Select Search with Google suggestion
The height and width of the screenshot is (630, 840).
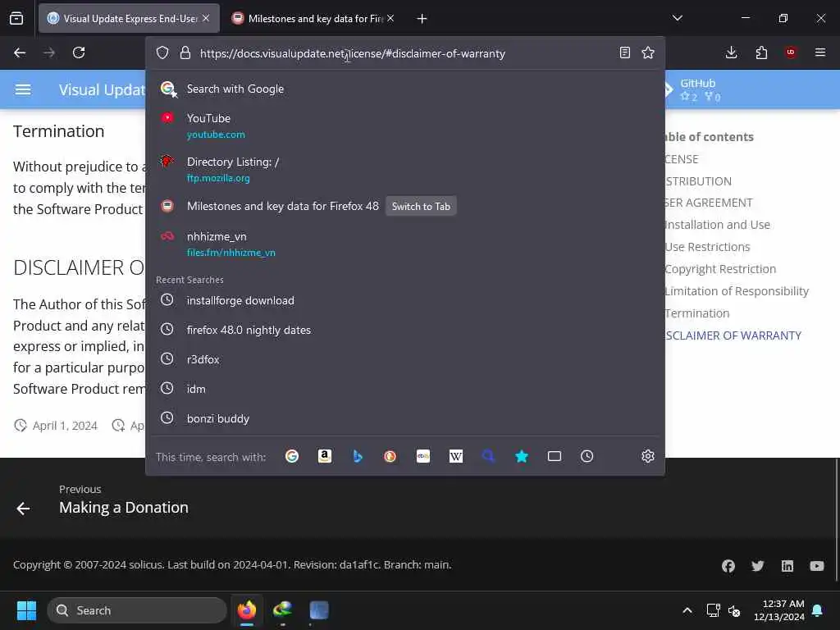click(x=405, y=89)
